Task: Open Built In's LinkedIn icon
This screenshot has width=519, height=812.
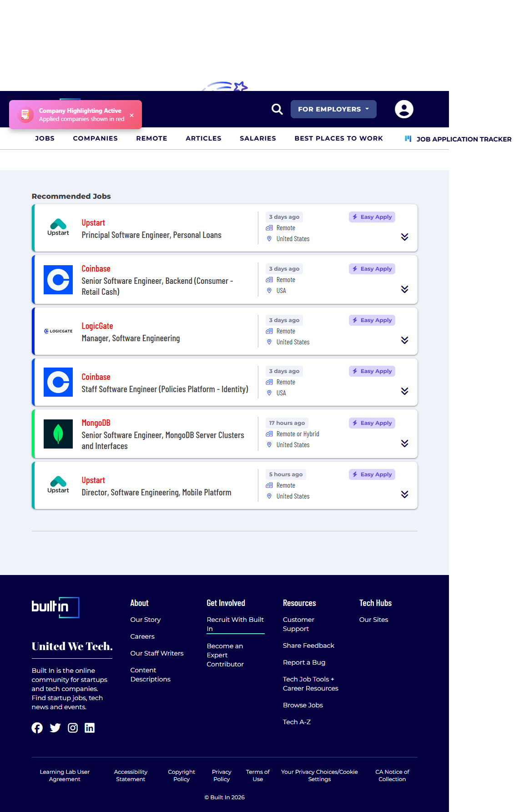Action: [x=90, y=728]
